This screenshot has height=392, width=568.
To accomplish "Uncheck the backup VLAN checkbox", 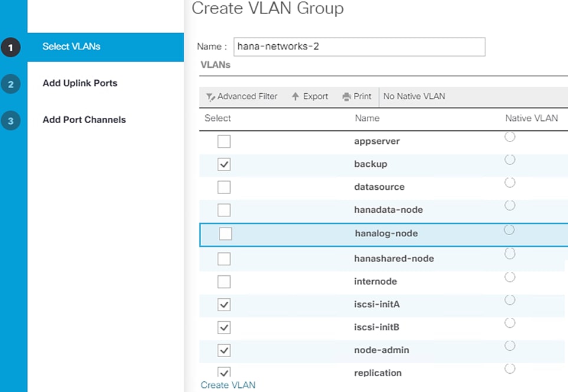I will tap(224, 164).
